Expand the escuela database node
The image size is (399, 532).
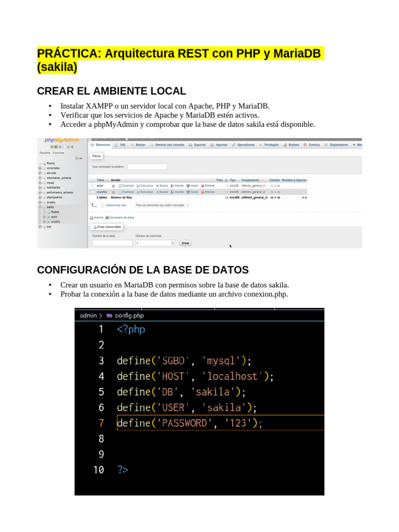(x=40, y=173)
